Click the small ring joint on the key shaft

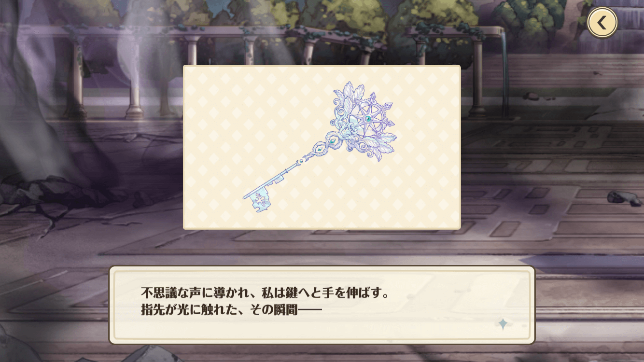click(301, 161)
